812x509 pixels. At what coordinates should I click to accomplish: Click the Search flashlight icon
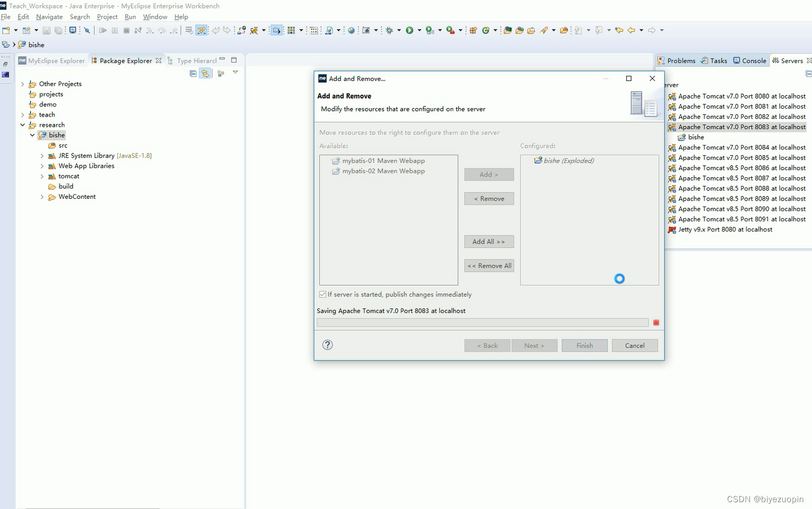(x=544, y=30)
